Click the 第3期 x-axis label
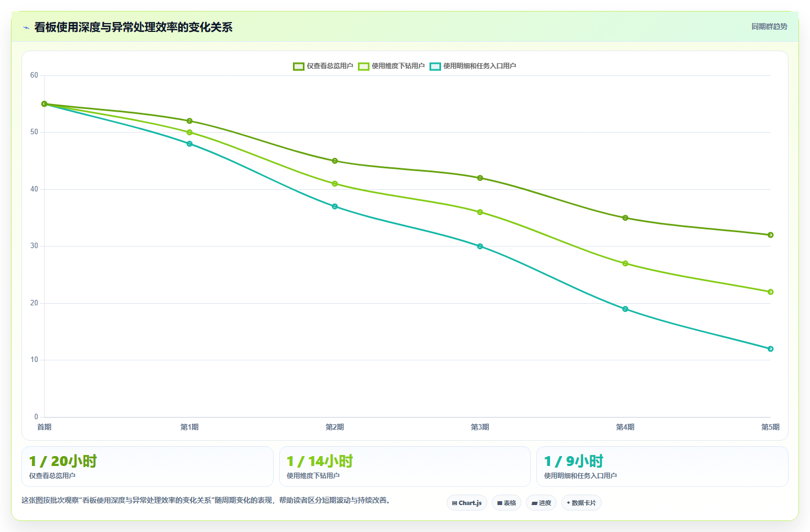Image resolution: width=810 pixels, height=532 pixels. point(480,427)
